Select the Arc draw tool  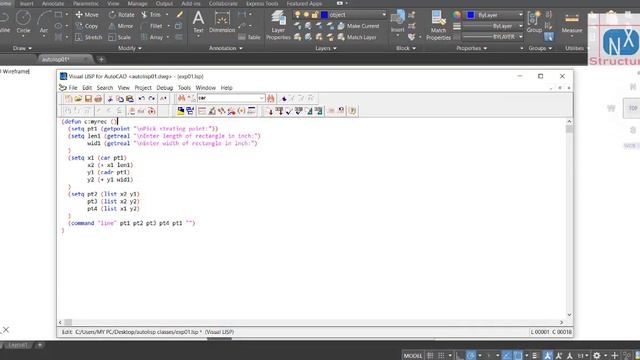point(43,21)
